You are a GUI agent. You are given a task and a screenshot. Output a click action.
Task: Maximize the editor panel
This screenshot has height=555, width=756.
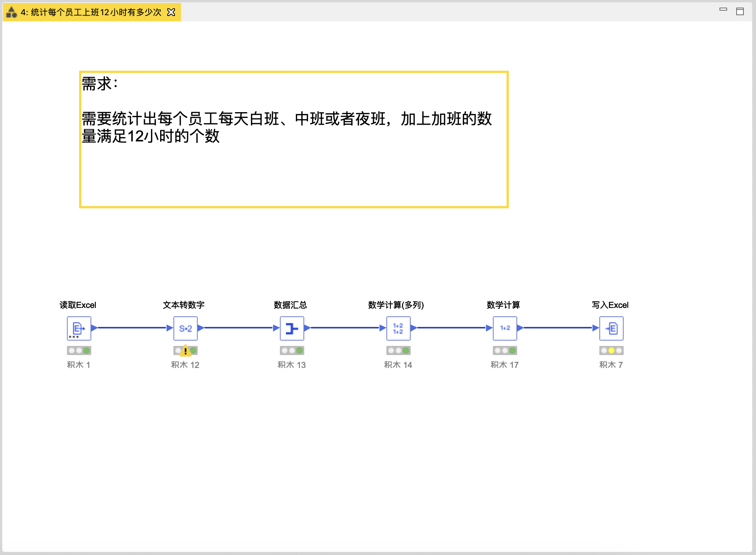[740, 11]
